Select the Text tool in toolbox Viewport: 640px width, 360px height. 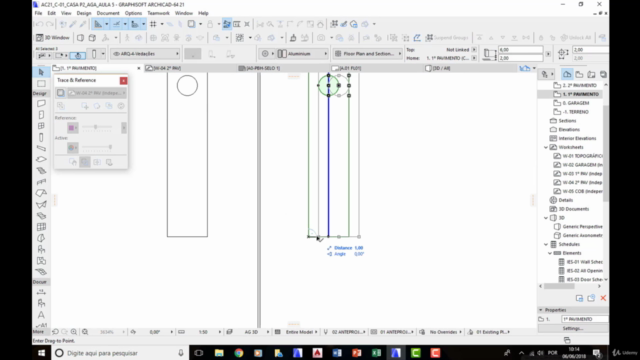(41, 315)
